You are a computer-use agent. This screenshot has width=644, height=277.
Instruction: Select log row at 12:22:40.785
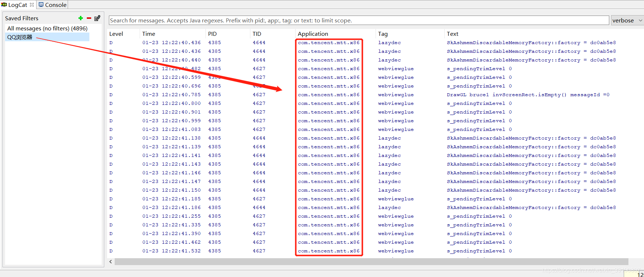point(375,95)
